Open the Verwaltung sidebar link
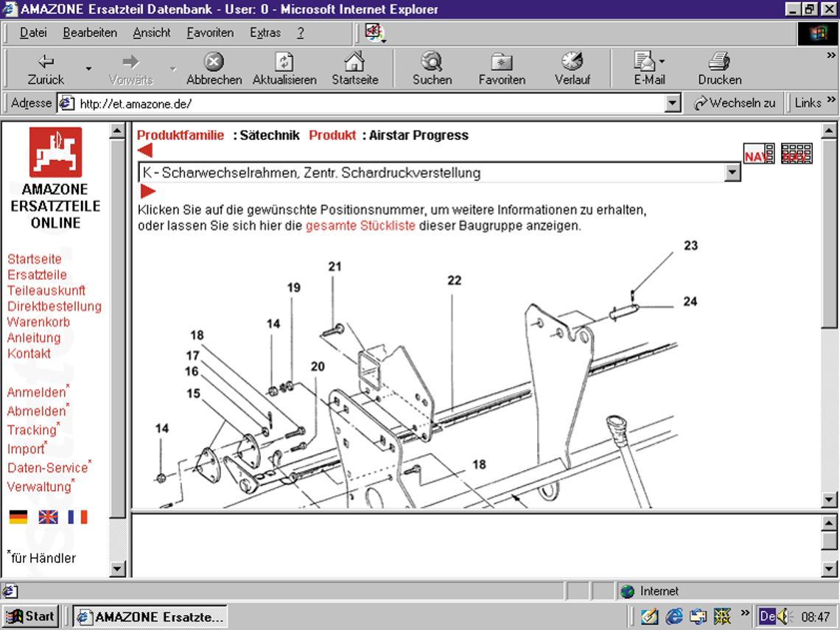 pos(39,486)
